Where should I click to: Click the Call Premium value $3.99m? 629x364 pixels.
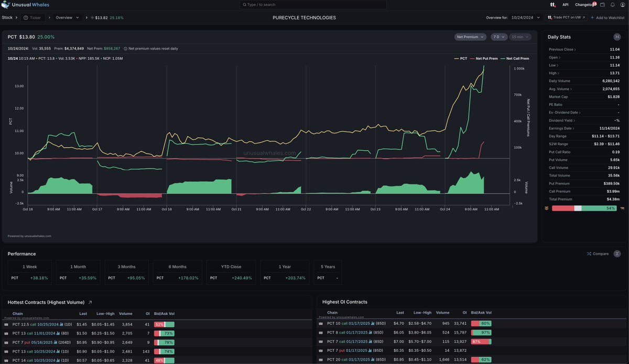pos(613,192)
